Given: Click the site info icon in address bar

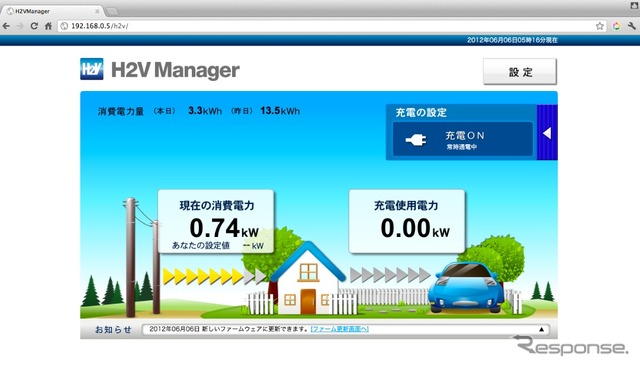Looking at the screenshot, I should 64,26.
